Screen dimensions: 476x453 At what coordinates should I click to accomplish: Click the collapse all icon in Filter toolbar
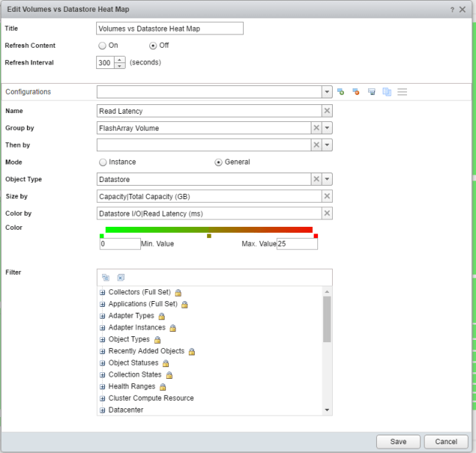(121, 278)
